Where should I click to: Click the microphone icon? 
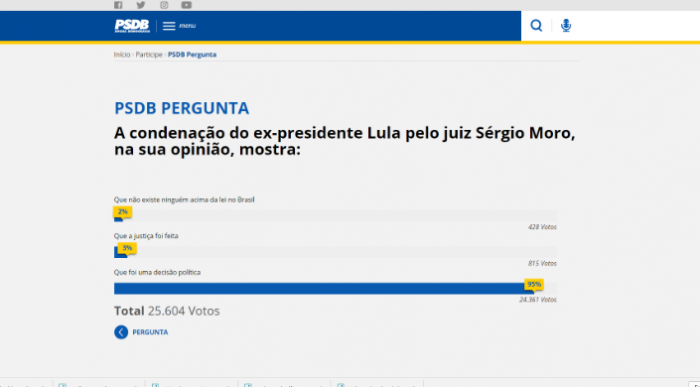566,25
